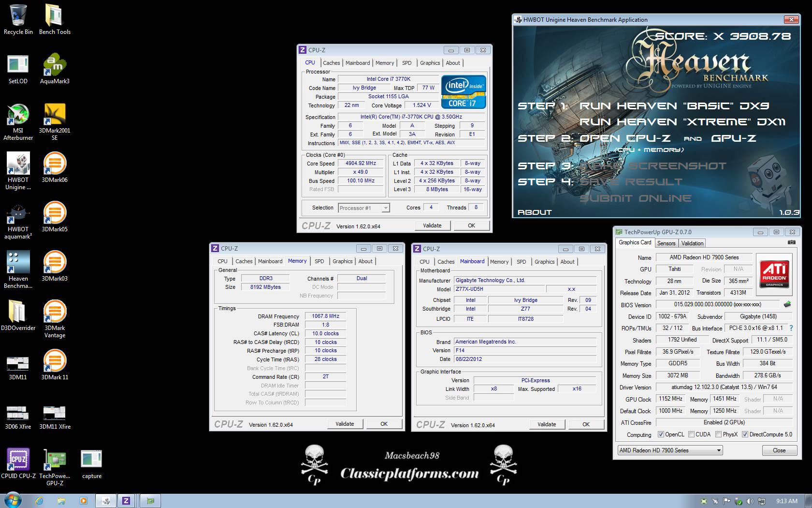
Task: Click OK in the CPU-Z processor window
Action: [x=471, y=225]
